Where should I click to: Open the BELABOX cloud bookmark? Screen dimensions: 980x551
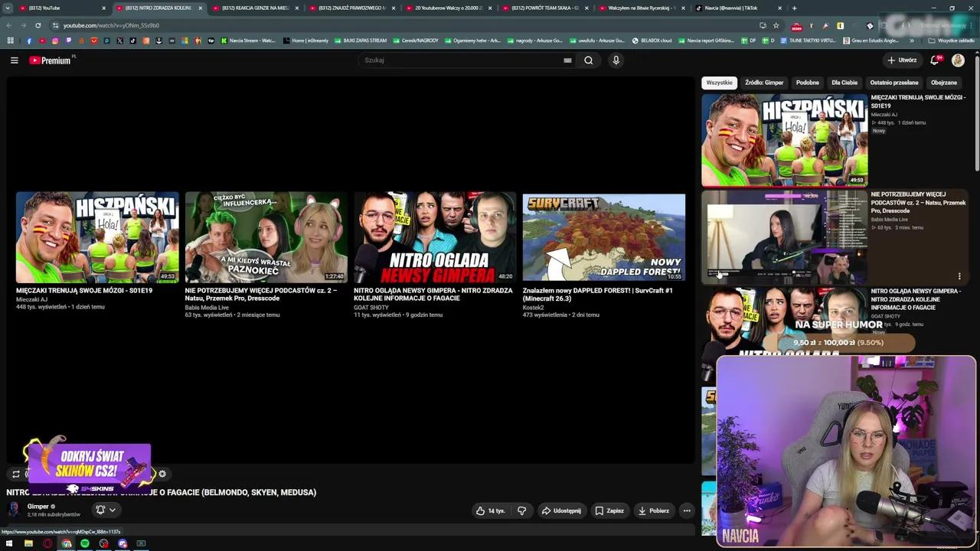(x=652, y=41)
